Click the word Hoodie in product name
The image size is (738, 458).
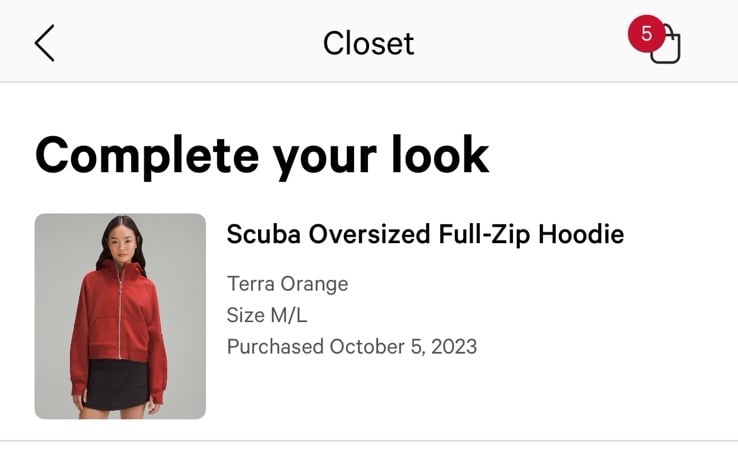(x=581, y=234)
